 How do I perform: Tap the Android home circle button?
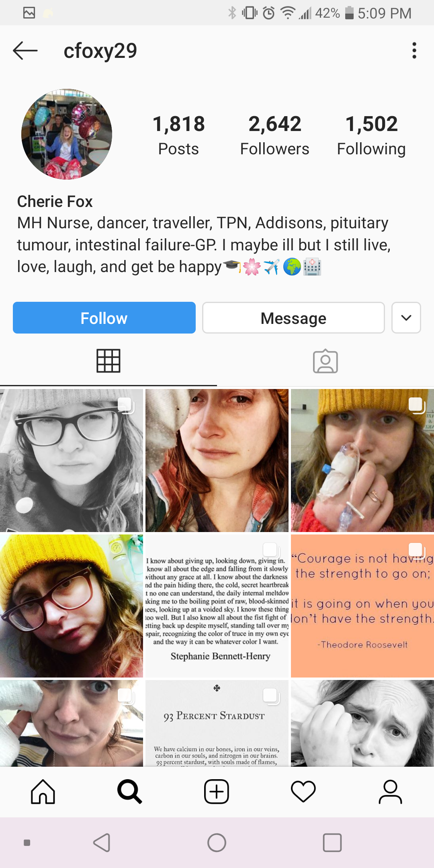217,843
